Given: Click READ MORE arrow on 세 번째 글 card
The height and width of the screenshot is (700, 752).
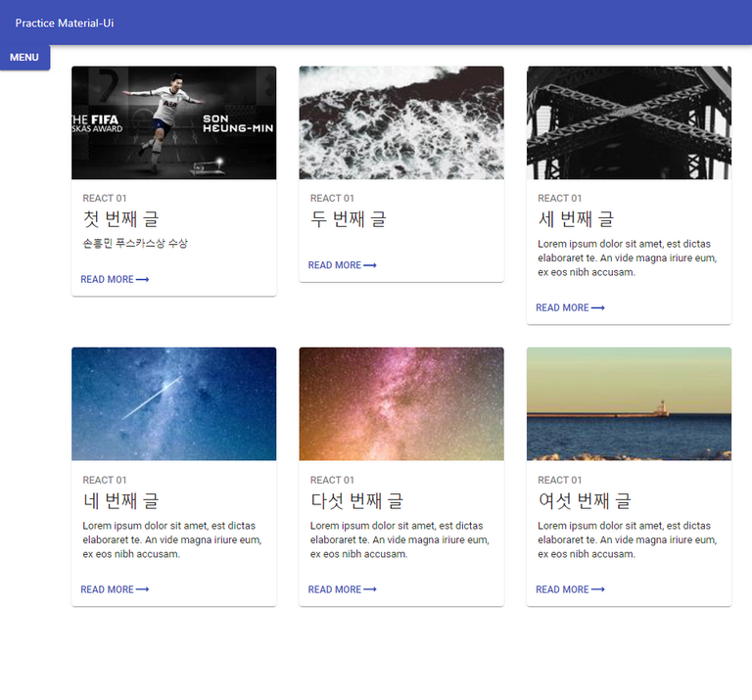Looking at the screenshot, I should coord(570,307).
